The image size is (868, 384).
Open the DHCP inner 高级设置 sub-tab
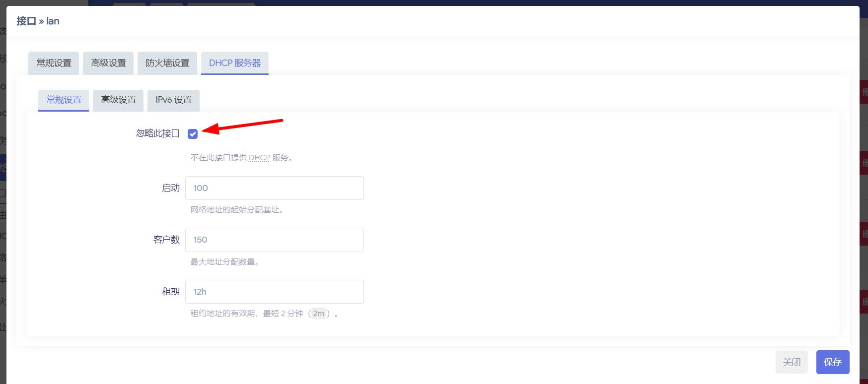point(118,100)
